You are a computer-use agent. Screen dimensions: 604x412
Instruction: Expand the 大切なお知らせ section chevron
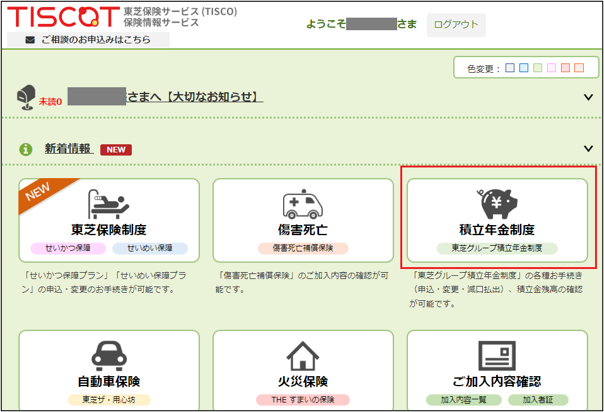point(588,97)
